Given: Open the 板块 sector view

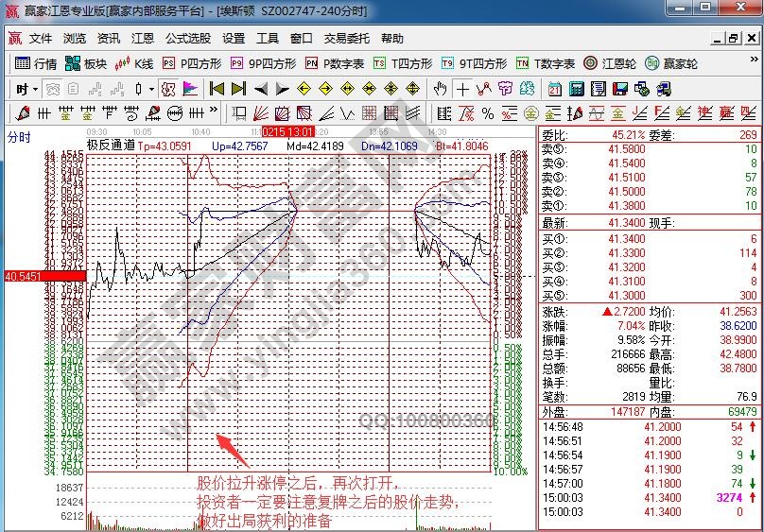Looking at the screenshot, I should [x=86, y=64].
